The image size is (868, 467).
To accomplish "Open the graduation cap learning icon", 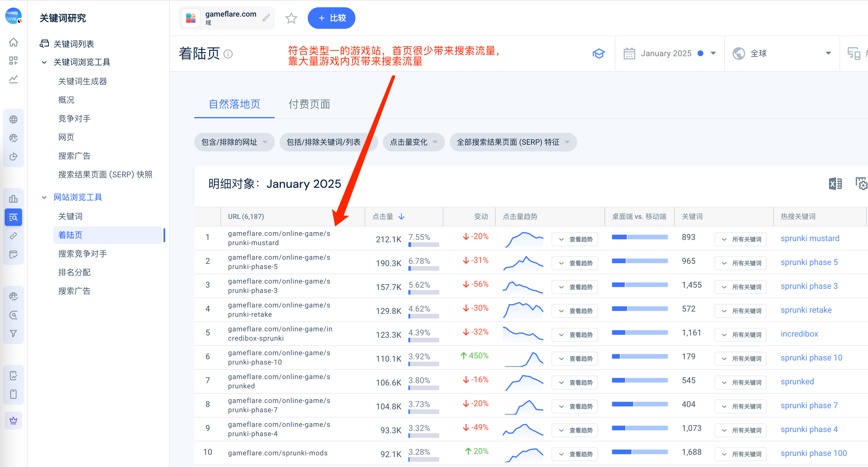I will [x=599, y=54].
